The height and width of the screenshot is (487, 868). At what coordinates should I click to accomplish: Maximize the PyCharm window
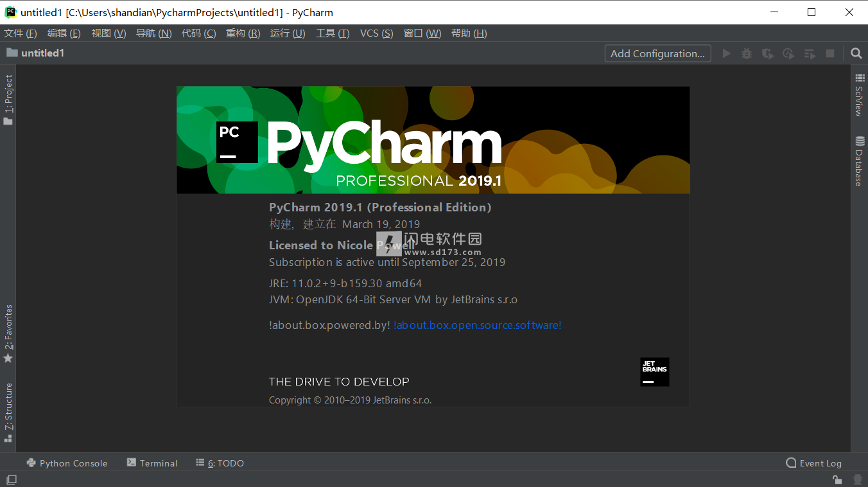pyautogui.click(x=812, y=12)
